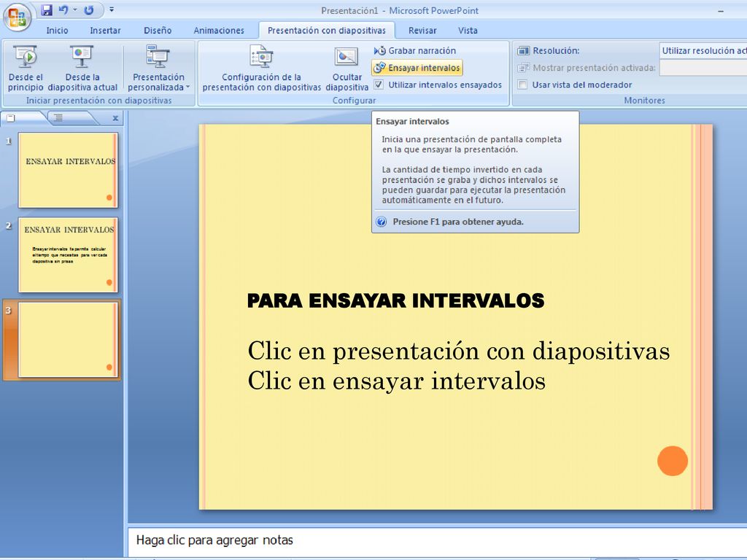Open Configuración de la presentación con diapositivas
The width and height of the screenshot is (747, 560).
[x=262, y=68]
